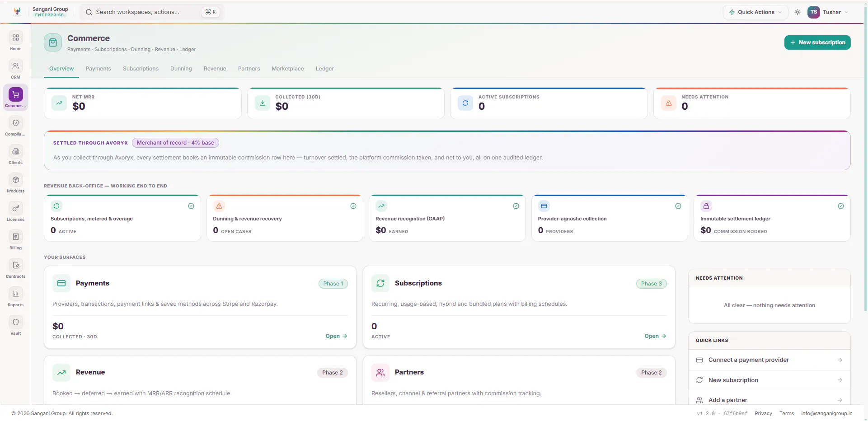Click the Phase 3 badge on Subscriptions
The image size is (868, 421).
tap(651, 284)
